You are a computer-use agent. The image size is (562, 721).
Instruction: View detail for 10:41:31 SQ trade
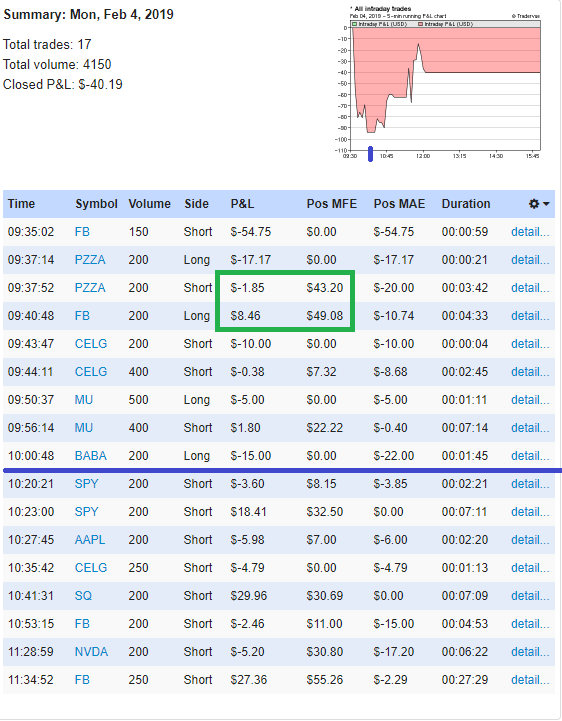tap(530, 596)
